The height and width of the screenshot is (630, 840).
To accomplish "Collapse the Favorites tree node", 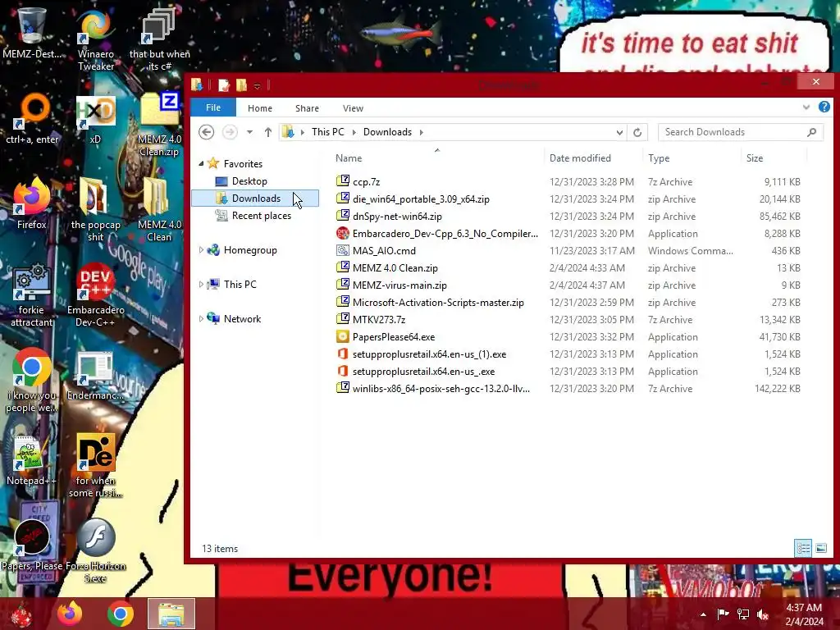I will click(x=202, y=163).
